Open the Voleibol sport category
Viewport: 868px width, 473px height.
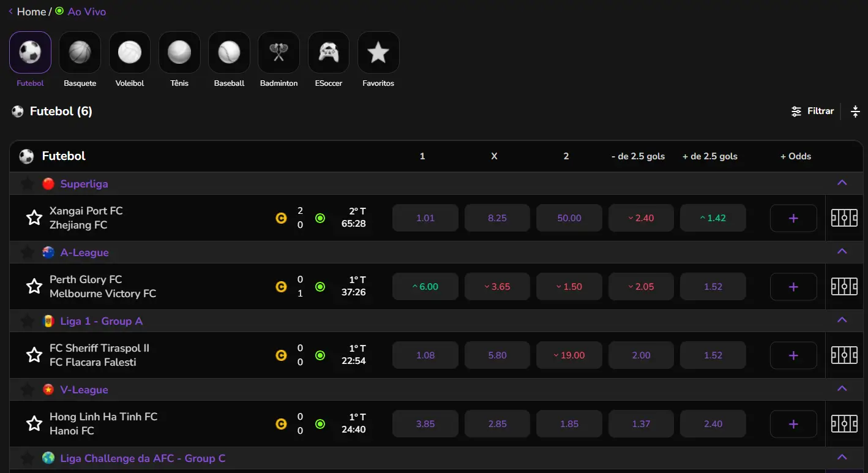(130, 53)
